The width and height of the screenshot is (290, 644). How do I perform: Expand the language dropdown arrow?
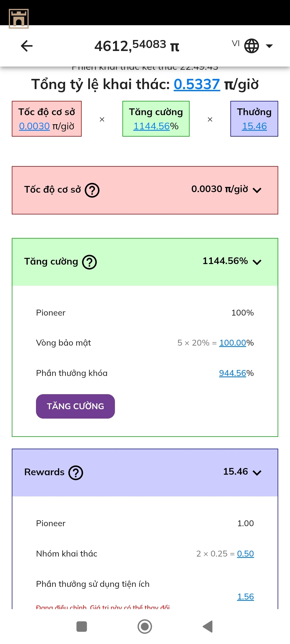coord(269,46)
